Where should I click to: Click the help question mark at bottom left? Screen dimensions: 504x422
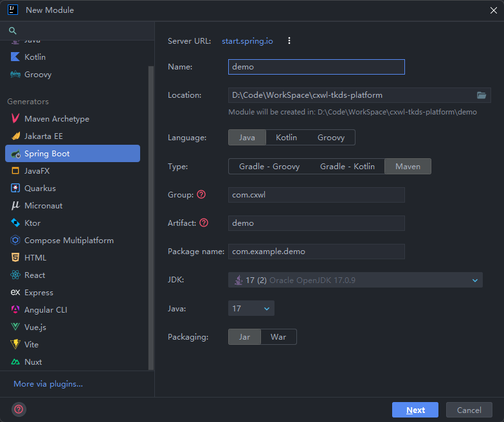19,409
